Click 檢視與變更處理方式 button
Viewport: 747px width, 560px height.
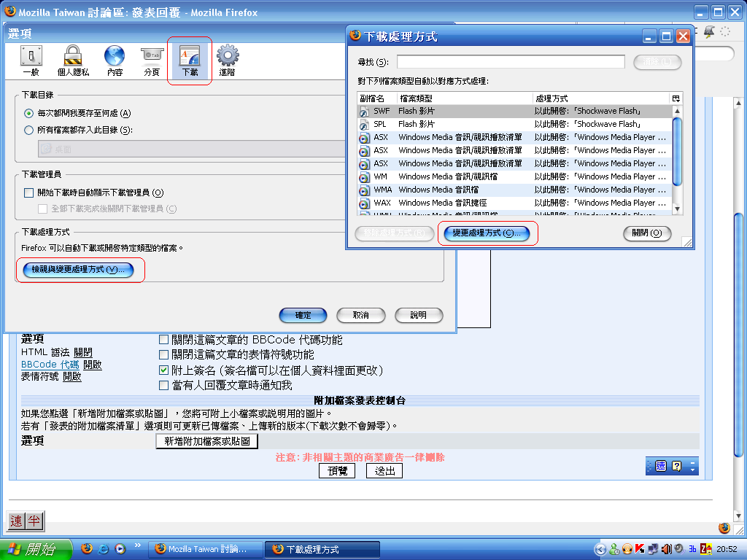tap(78, 270)
